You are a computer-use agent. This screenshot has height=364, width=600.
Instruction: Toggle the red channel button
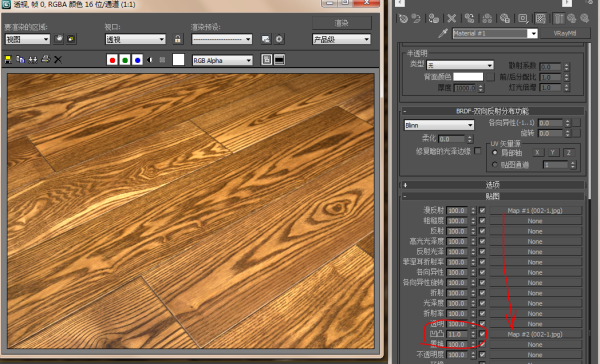pos(112,60)
